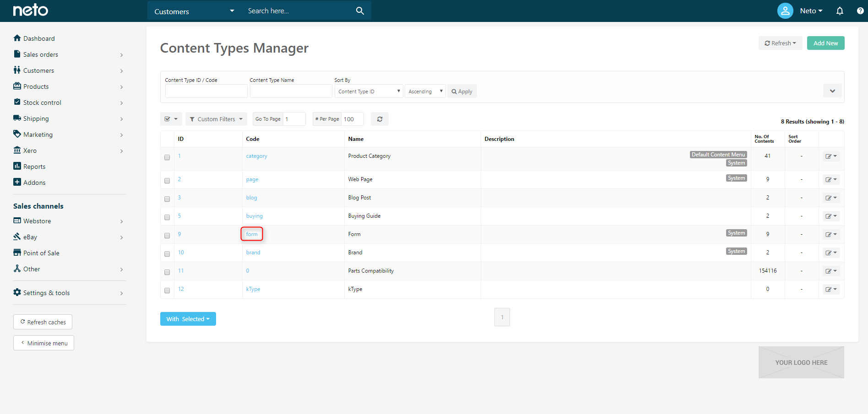Click the Dashboard home icon
This screenshot has width=868, height=414.
click(17, 38)
